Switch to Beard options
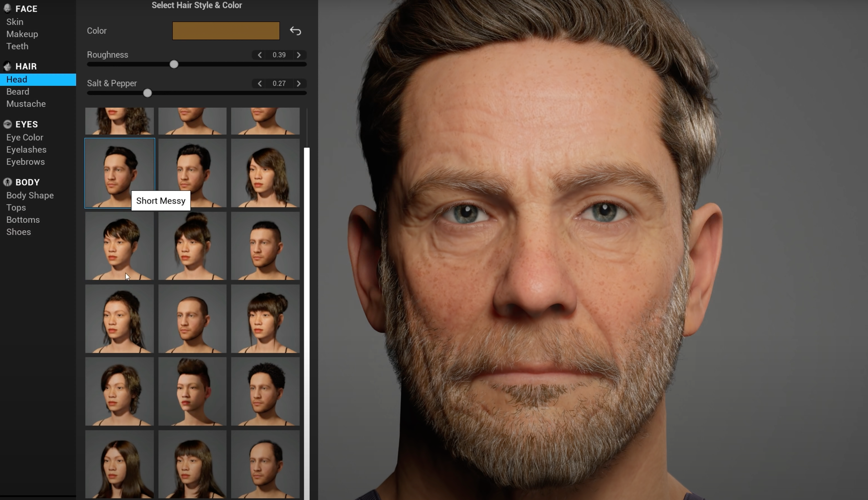This screenshot has height=500, width=868. (18, 92)
